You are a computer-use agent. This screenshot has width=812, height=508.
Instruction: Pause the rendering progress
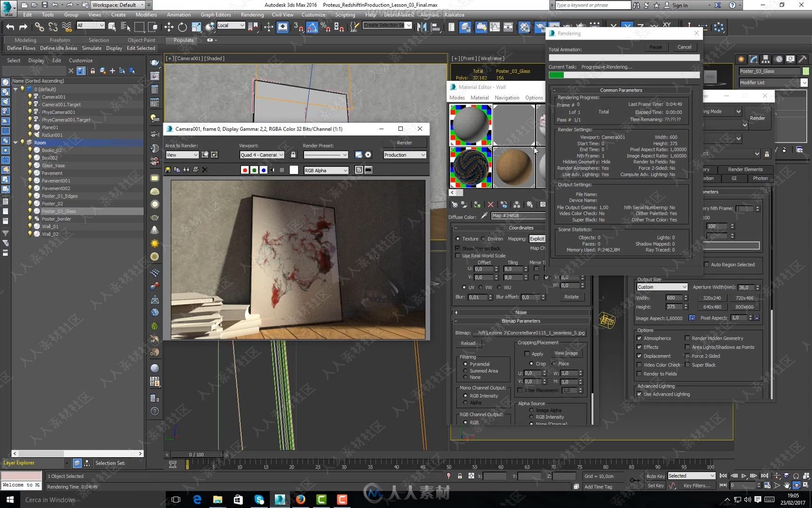point(656,47)
